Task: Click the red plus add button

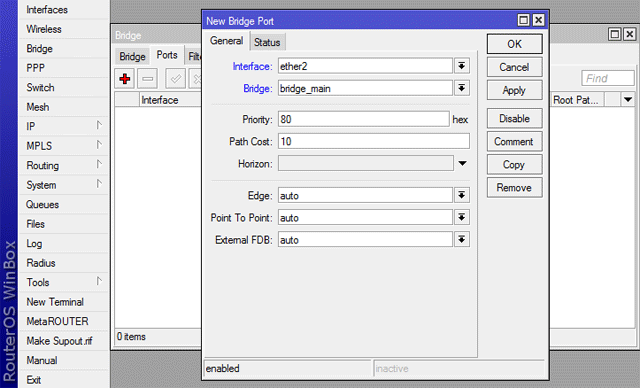Action: point(125,78)
